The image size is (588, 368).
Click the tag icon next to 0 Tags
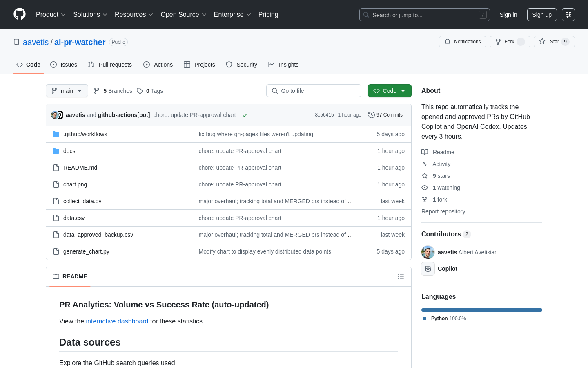pyautogui.click(x=140, y=91)
